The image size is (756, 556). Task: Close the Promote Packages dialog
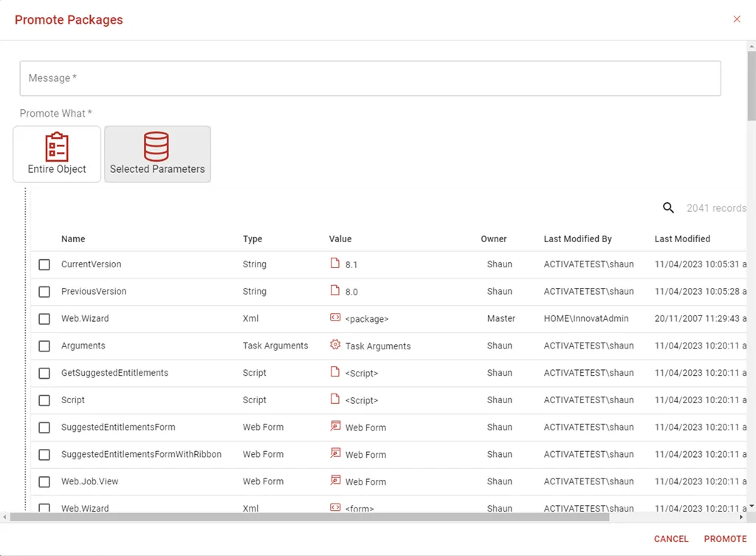pyautogui.click(x=736, y=19)
